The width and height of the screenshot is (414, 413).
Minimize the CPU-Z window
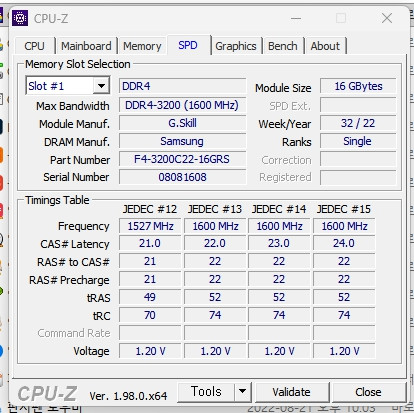click(296, 18)
